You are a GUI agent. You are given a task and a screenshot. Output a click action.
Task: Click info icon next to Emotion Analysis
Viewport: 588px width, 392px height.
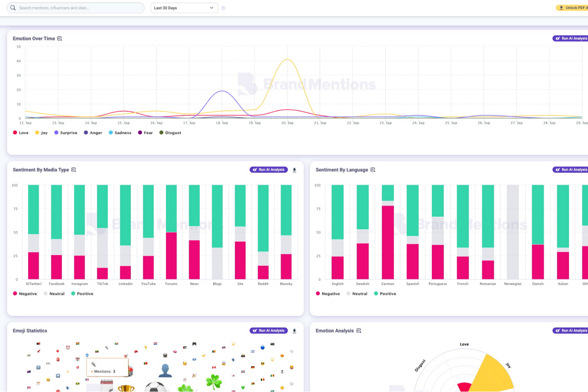(x=359, y=330)
